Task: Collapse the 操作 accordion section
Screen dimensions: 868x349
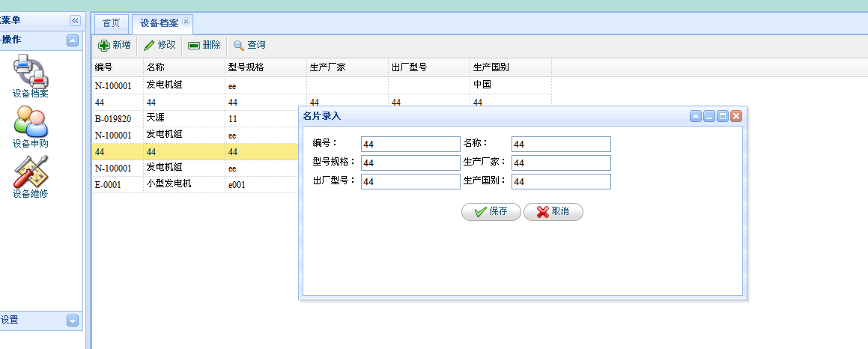Action: (73, 40)
